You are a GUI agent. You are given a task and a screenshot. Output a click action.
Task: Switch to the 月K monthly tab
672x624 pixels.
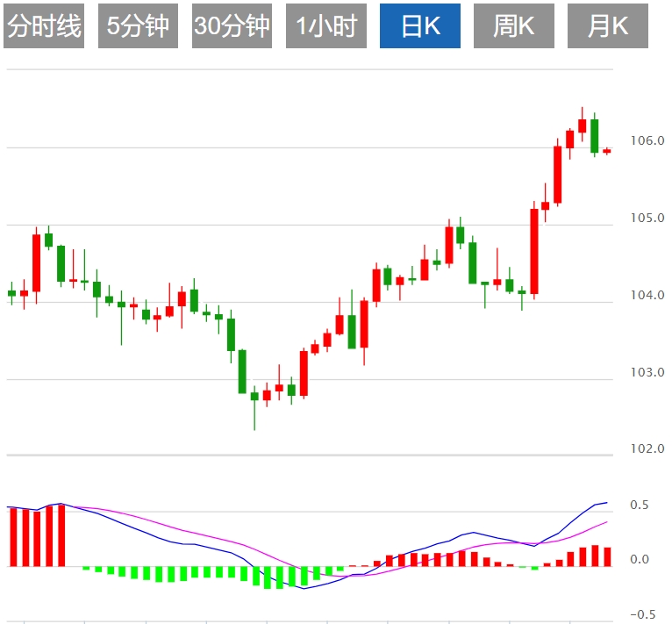(x=608, y=25)
